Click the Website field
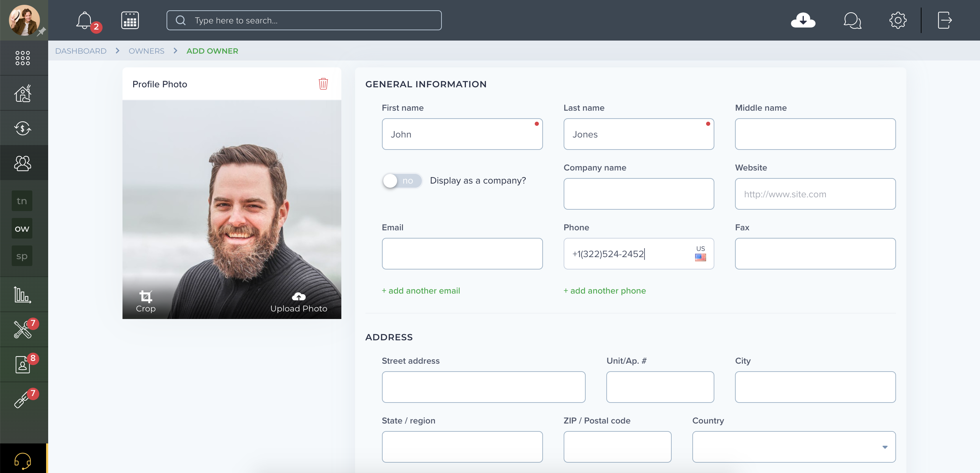 [x=815, y=194]
